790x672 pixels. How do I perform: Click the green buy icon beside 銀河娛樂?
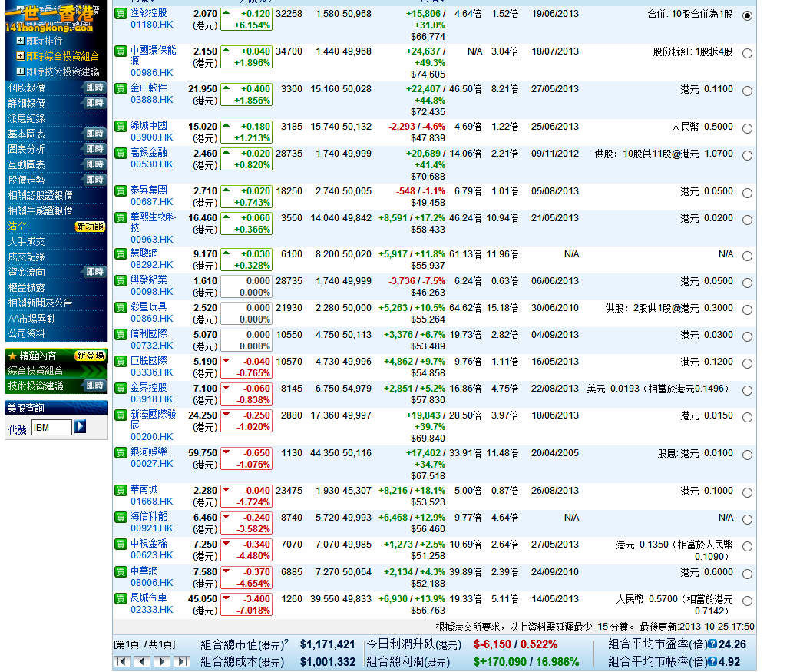[x=121, y=452]
